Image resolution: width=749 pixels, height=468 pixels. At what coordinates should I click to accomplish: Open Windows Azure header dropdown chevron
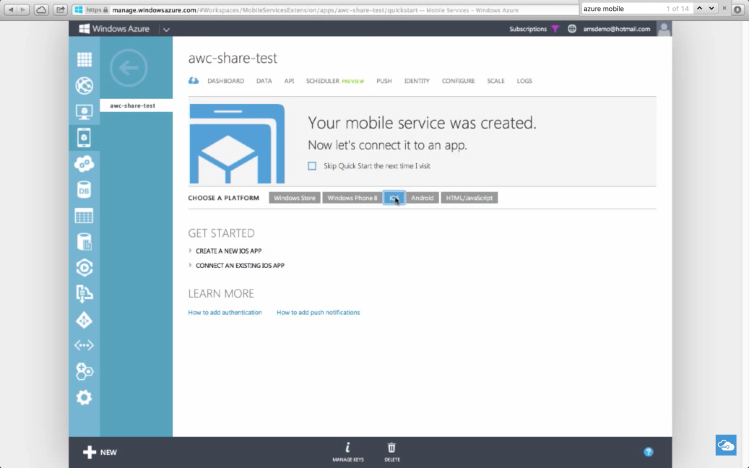tap(166, 30)
